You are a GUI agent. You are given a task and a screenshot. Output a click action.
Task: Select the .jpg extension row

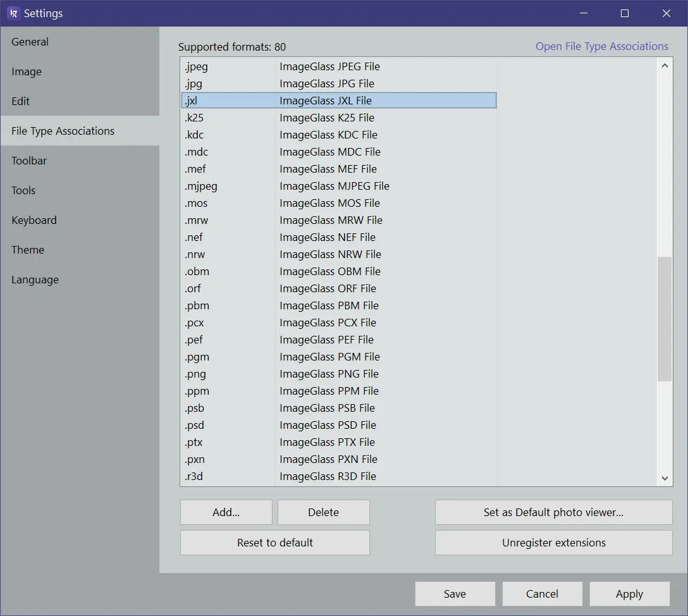tap(339, 83)
